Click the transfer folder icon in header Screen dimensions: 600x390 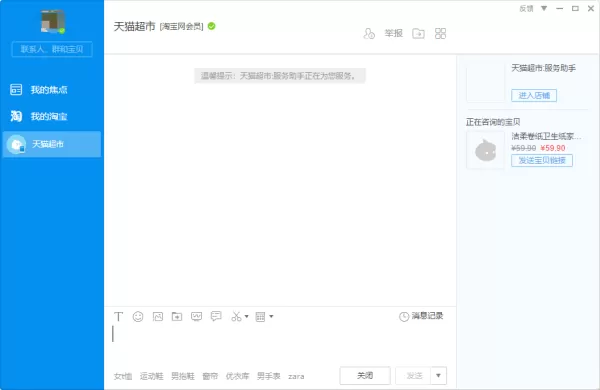418,34
